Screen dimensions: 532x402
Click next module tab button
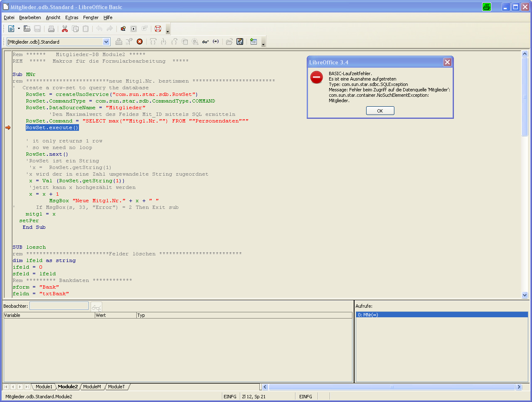[x=20, y=387]
